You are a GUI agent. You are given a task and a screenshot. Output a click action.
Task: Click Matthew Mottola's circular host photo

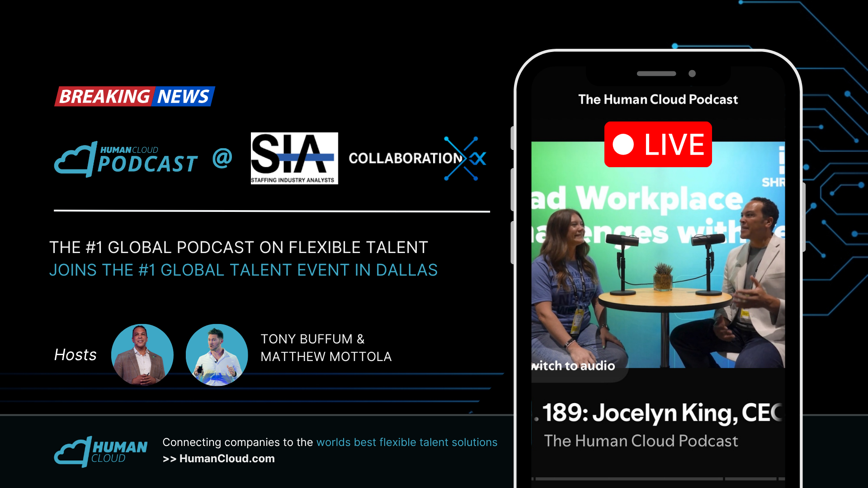tap(217, 355)
